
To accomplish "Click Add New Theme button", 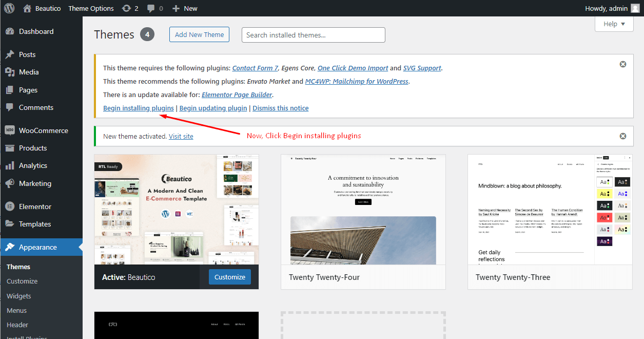I will 199,34.
